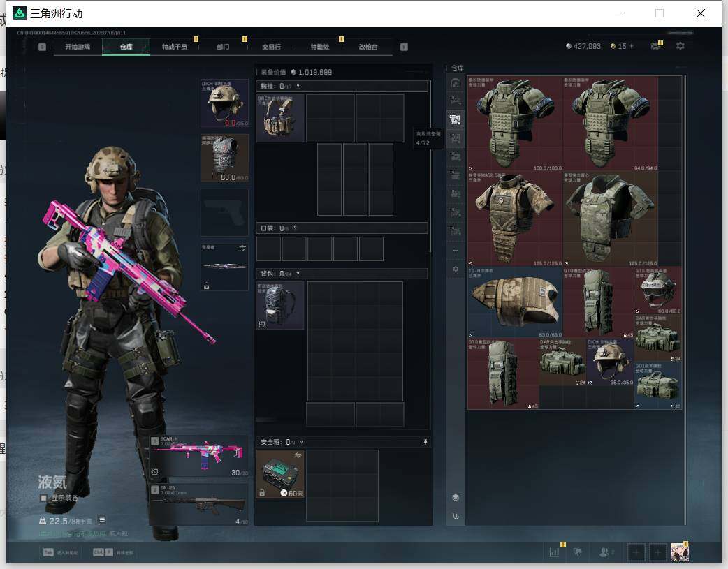This screenshot has height=569, width=728.
Task: Open the 改枪台 tab
Action: click(x=368, y=47)
